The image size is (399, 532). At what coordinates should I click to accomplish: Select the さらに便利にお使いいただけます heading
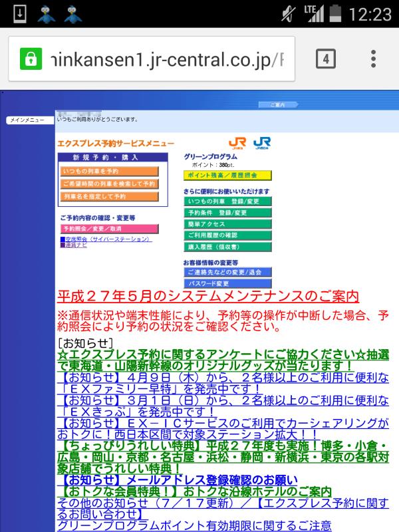[x=227, y=192]
